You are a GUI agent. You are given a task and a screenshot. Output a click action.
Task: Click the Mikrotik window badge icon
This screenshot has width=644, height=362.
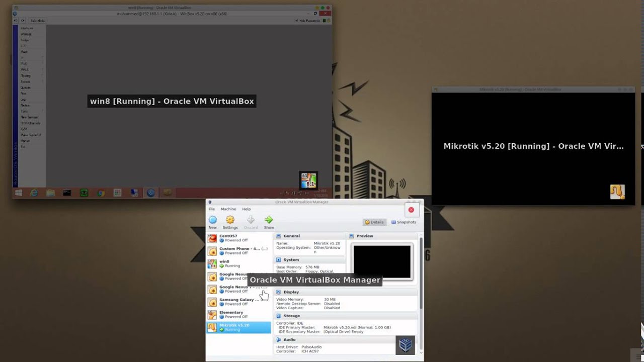617,192
